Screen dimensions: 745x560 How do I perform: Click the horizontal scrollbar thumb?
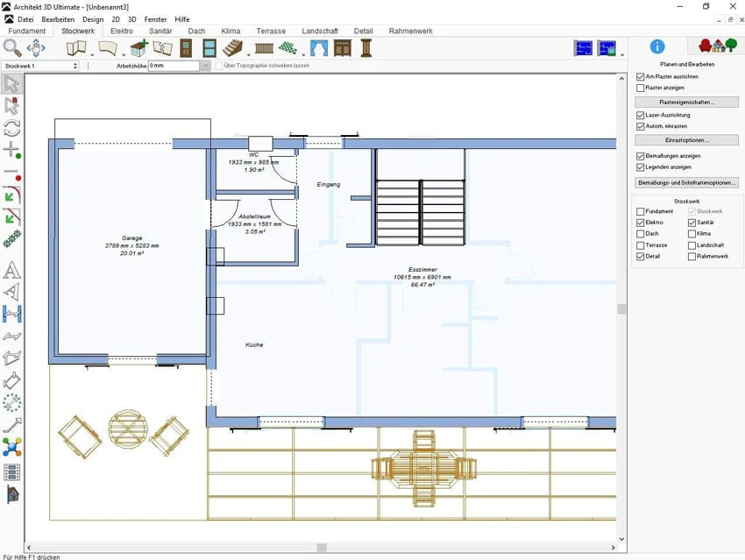[322, 548]
